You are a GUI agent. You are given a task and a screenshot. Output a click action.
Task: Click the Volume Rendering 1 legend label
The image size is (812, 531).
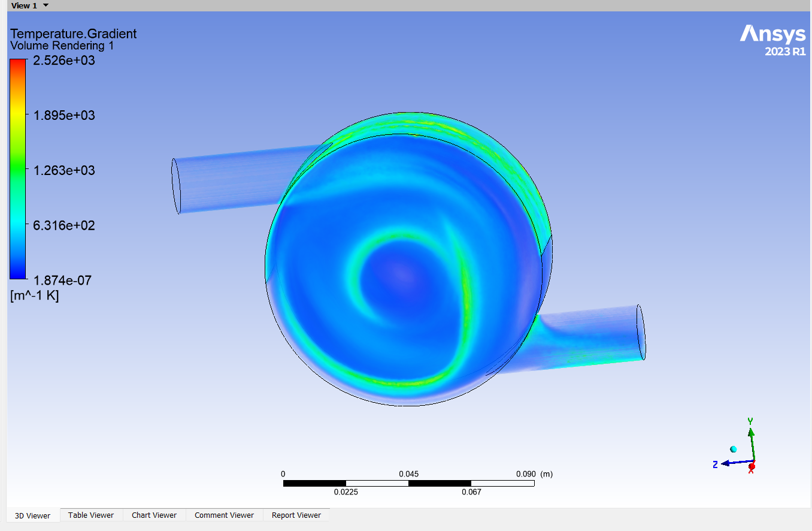[62, 46]
